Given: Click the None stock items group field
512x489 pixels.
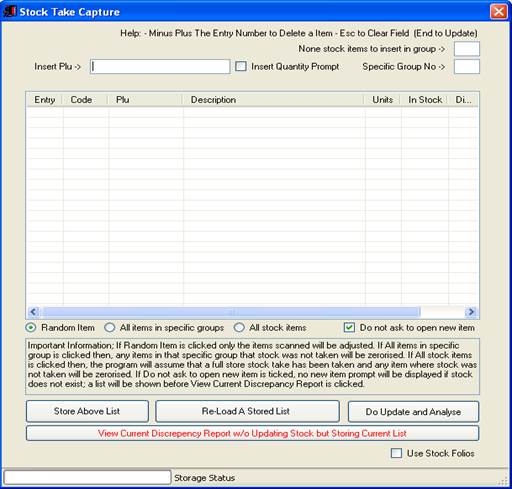Looking at the screenshot, I should tap(467, 49).
